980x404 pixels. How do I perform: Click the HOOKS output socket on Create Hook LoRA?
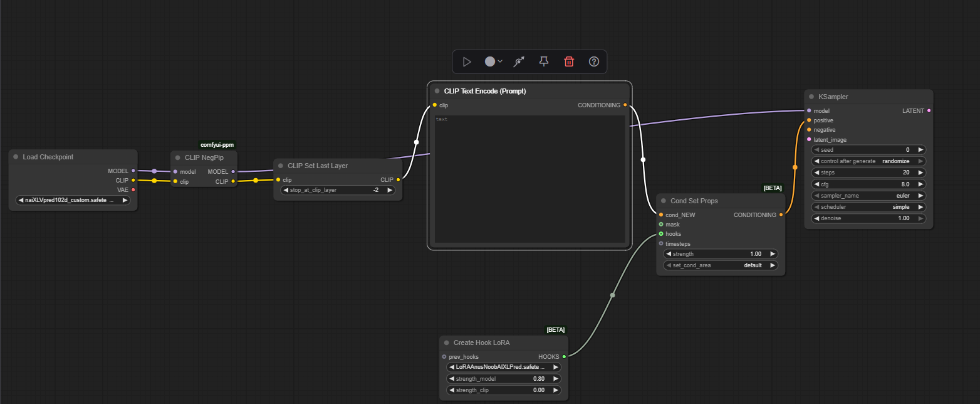pos(564,356)
